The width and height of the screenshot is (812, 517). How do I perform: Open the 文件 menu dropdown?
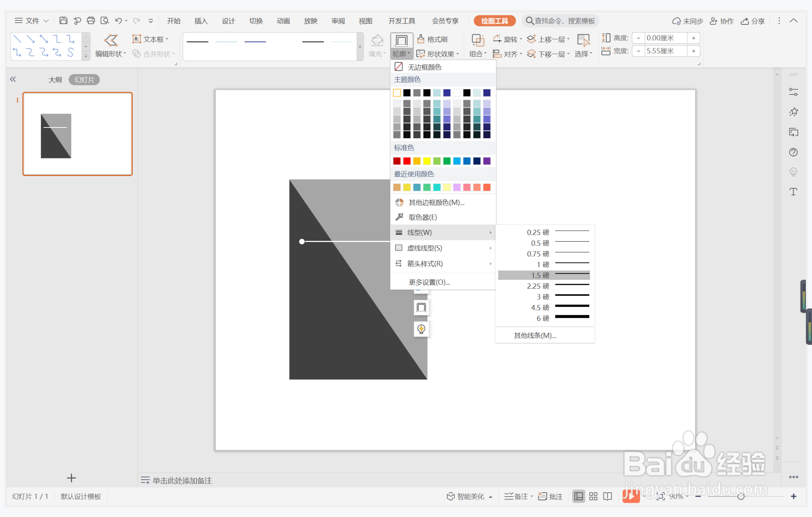pyautogui.click(x=32, y=20)
